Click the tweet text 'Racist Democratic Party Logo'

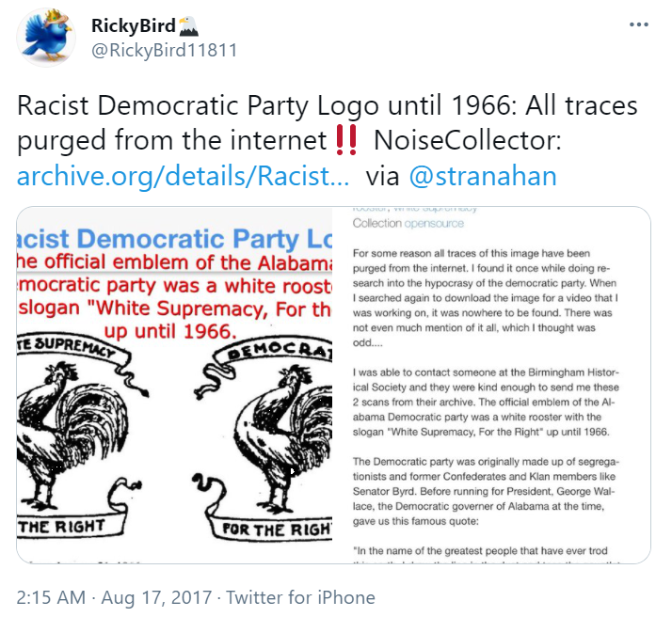(x=198, y=105)
